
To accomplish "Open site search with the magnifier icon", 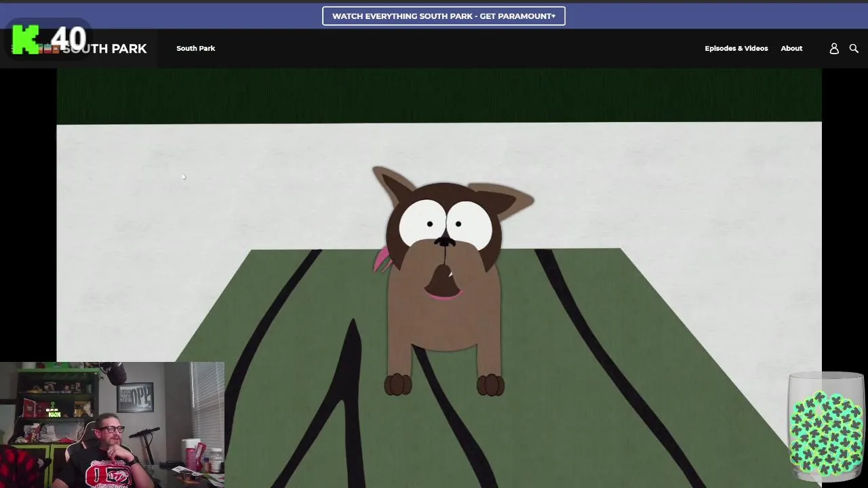I will (854, 48).
